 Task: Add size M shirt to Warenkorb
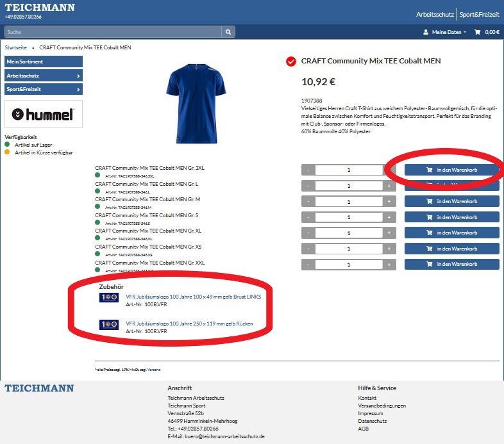(451, 201)
